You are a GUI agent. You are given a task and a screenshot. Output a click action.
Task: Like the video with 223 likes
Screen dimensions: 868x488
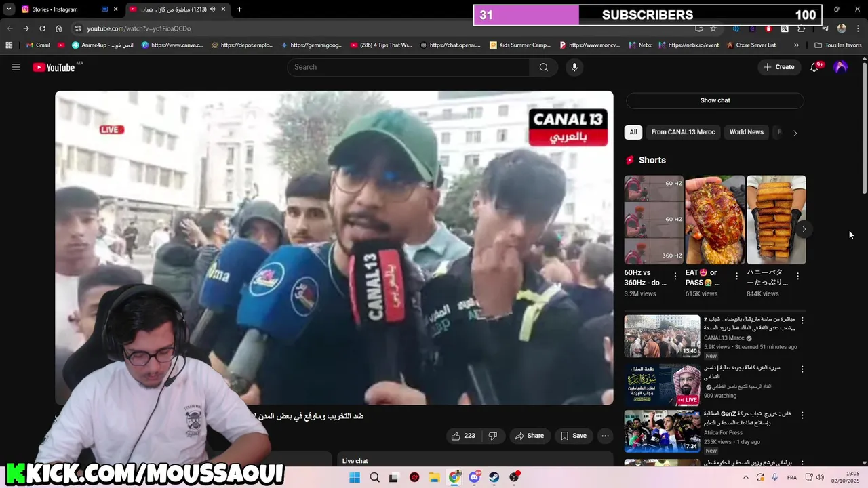tap(463, 436)
